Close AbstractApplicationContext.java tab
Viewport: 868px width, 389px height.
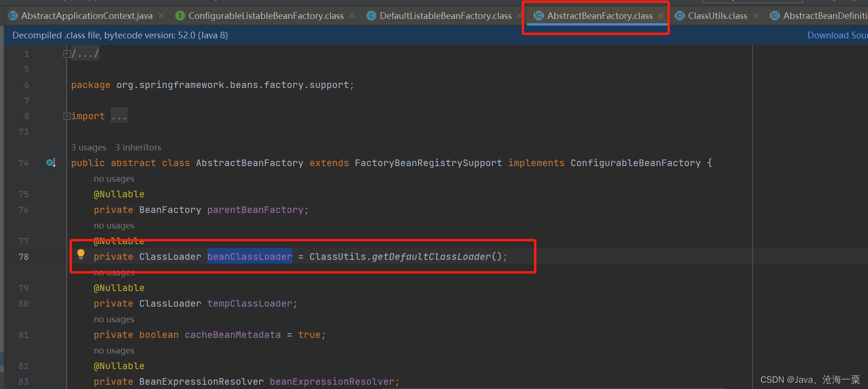pos(161,16)
